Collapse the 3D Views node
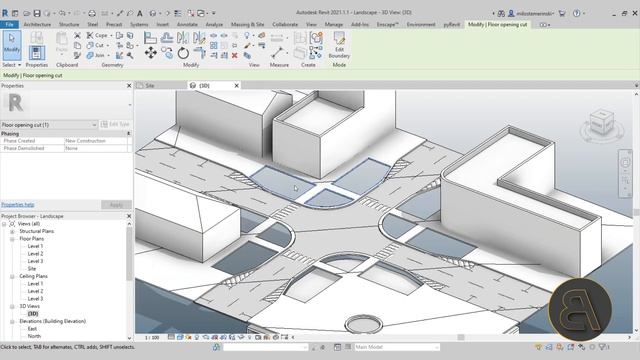This screenshot has width=640, height=360. coord(12,307)
